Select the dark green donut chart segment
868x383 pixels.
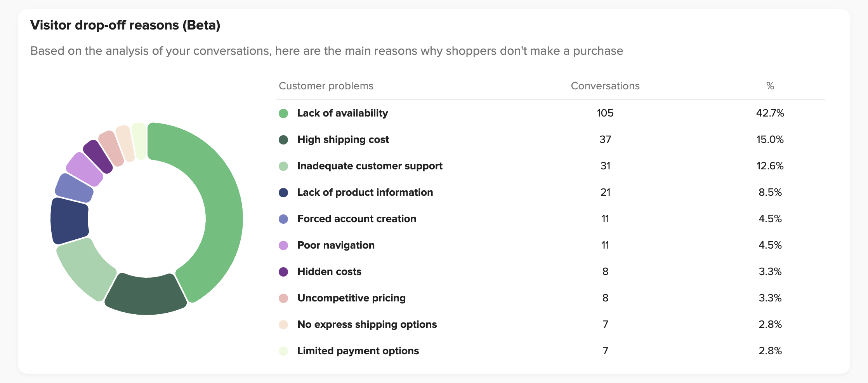[146, 295]
